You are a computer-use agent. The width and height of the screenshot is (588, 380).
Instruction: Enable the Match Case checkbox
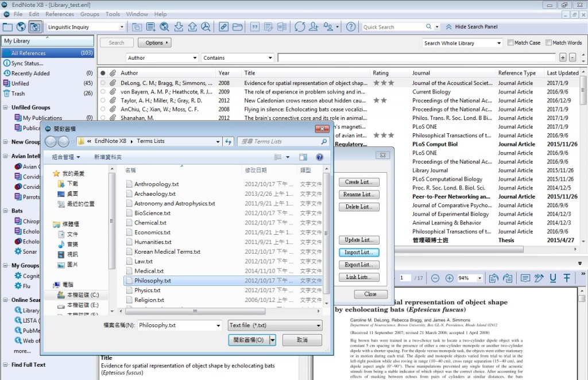(510, 42)
